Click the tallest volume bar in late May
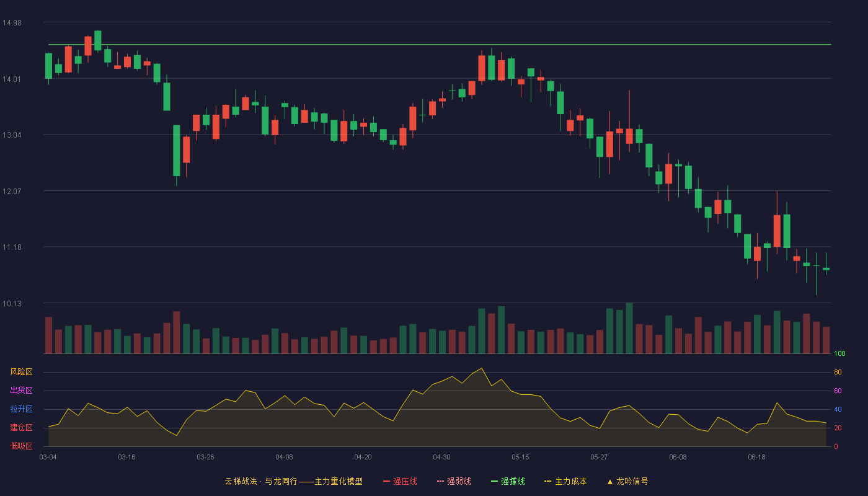The image size is (868, 496). pos(629,328)
